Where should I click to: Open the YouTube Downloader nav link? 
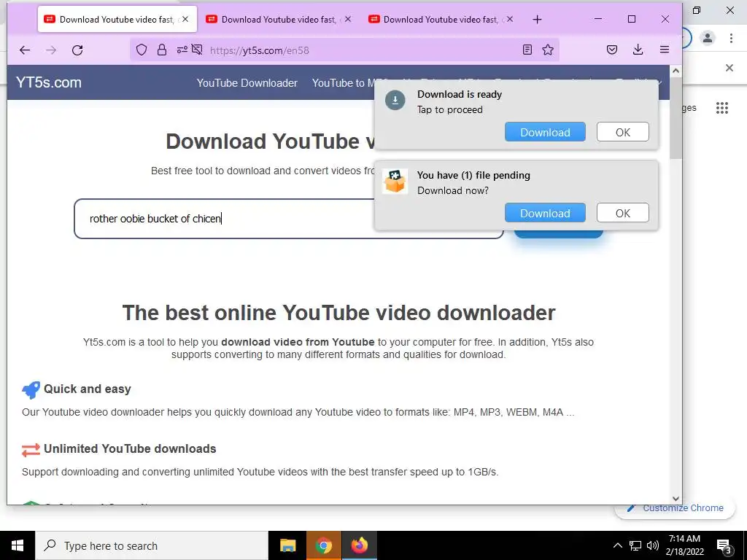[x=247, y=83]
